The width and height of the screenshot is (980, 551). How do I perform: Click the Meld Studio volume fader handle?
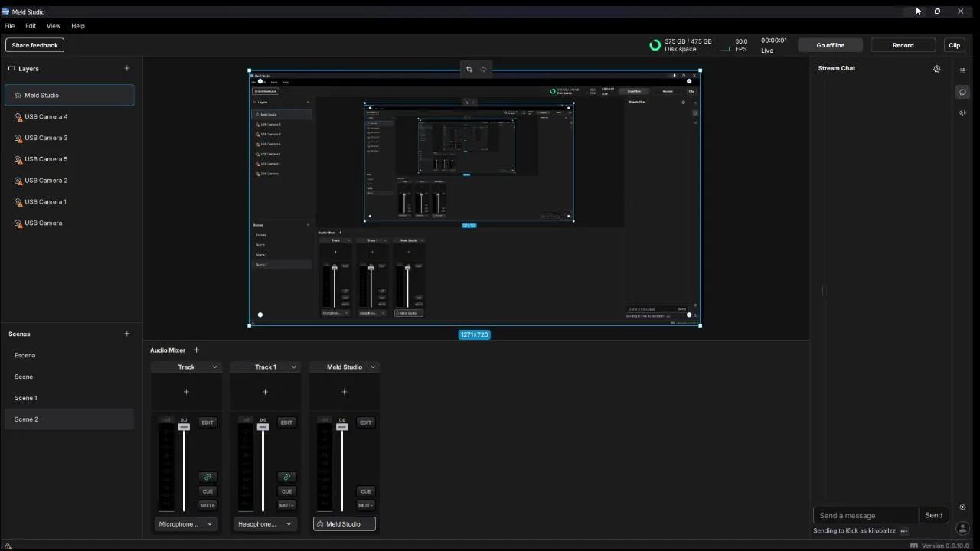point(341,427)
